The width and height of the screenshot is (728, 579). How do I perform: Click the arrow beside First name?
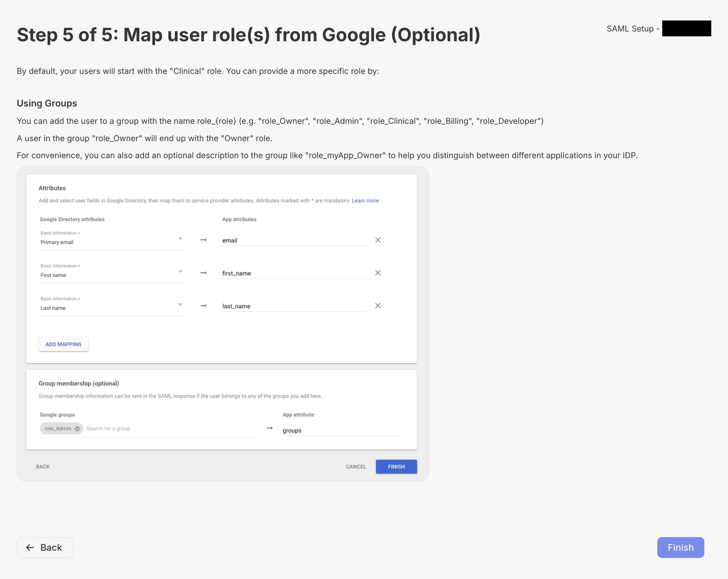[x=203, y=272]
